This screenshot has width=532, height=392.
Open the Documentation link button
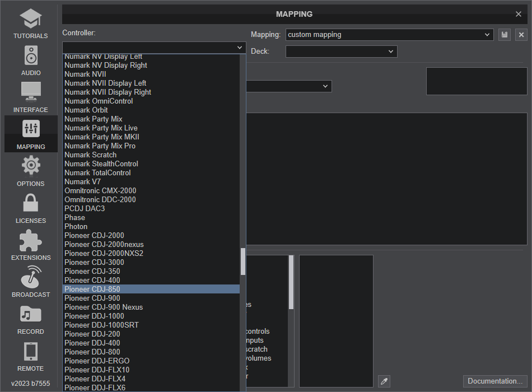pyautogui.click(x=495, y=381)
